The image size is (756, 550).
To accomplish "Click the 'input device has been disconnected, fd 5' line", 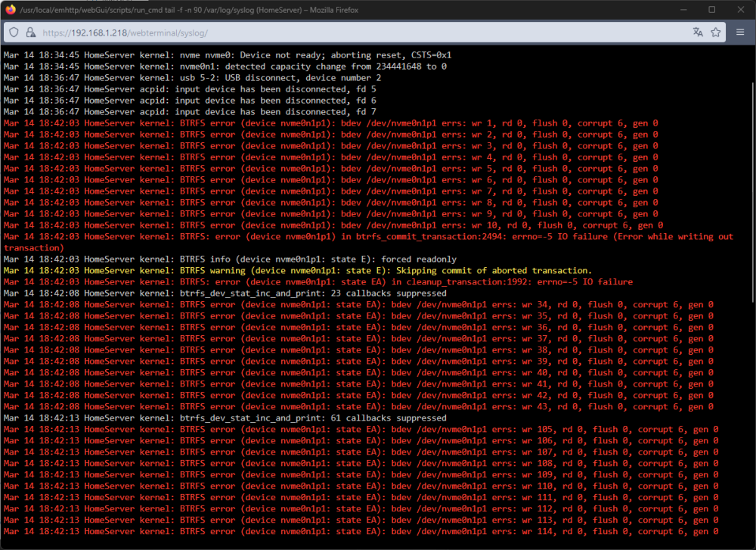I will click(x=190, y=89).
